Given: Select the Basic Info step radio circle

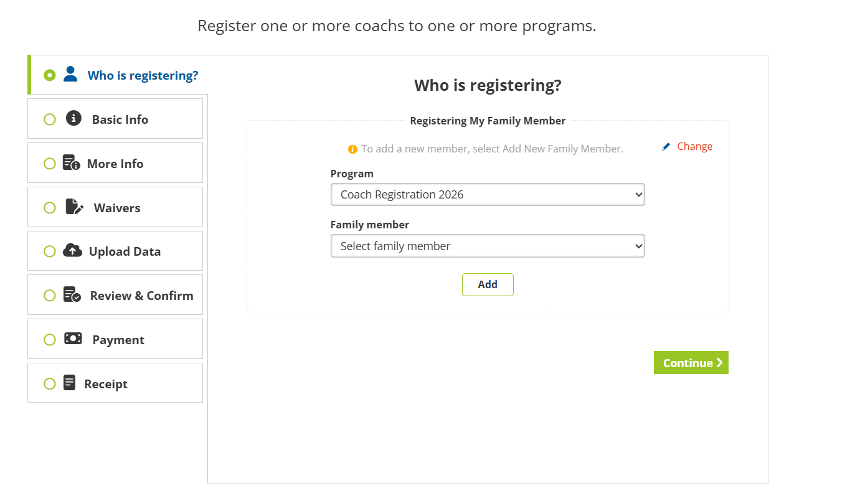Looking at the screenshot, I should 50,119.
